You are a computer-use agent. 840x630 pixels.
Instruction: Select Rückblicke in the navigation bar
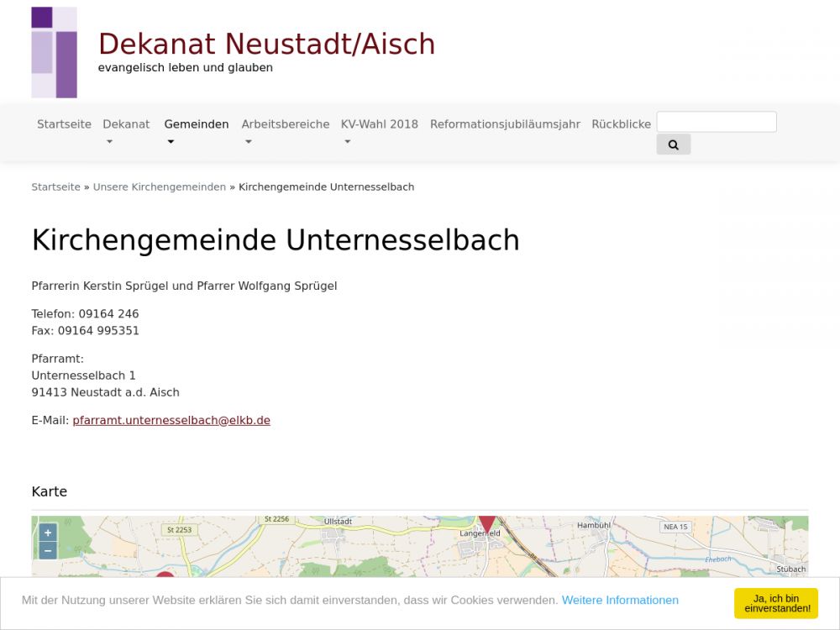[621, 124]
